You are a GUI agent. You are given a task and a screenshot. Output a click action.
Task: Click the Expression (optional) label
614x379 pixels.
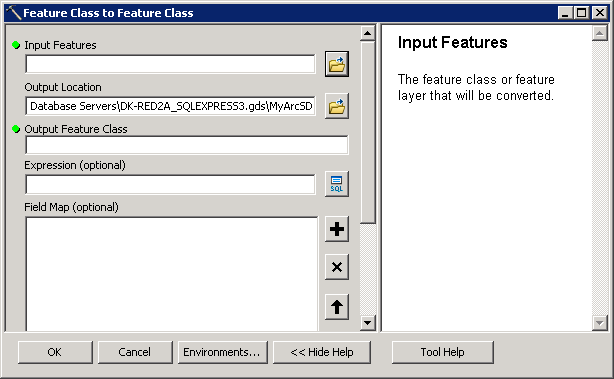tap(75, 165)
